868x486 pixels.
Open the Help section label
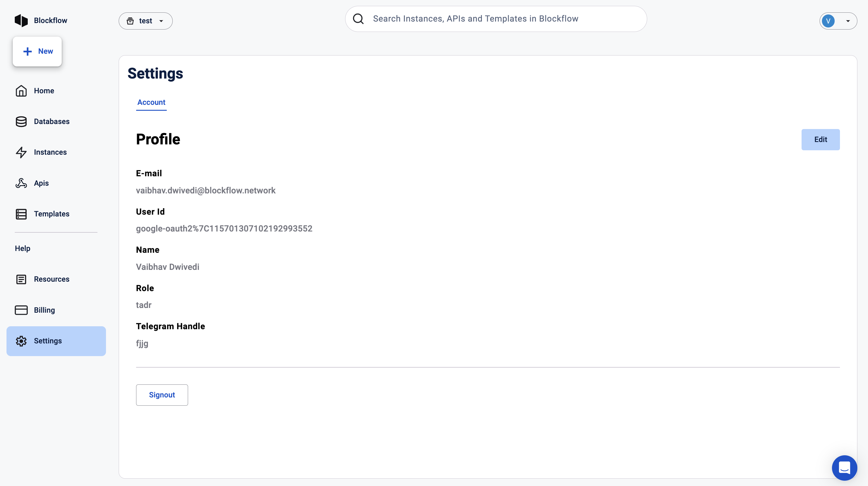click(22, 248)
